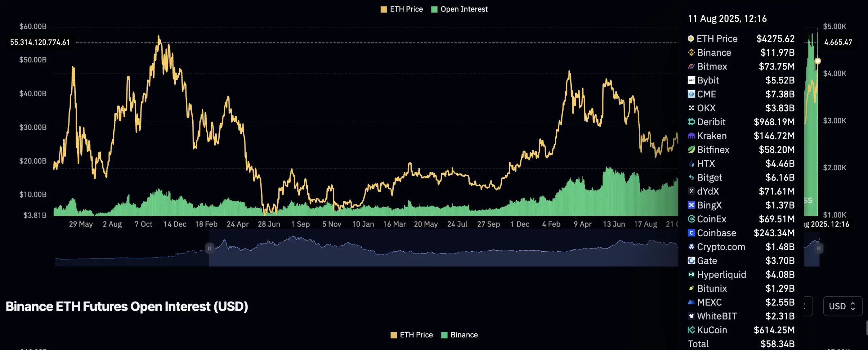Viewport: 868px width, 350px height.
Task: Click the WhiteBIT exchange icon
Action: [x=691, y=316]
